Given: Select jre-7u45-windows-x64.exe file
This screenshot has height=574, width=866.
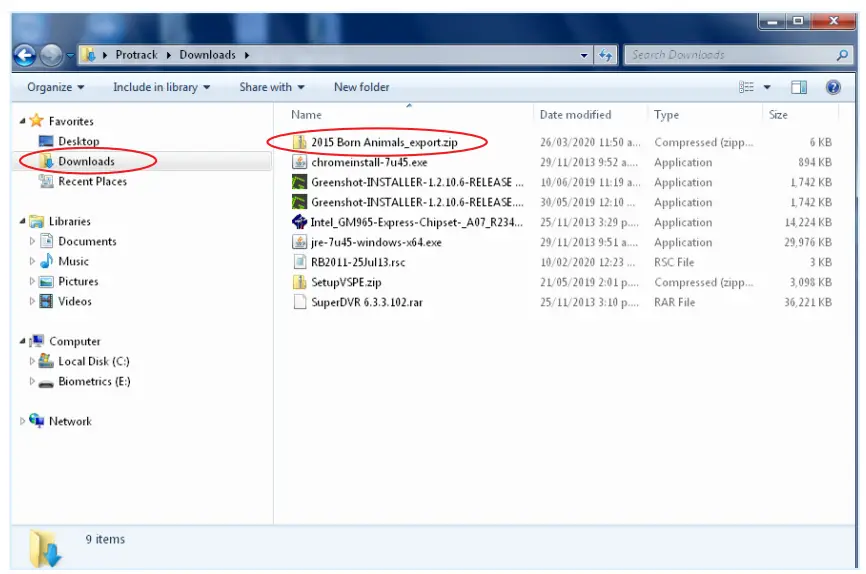Looking at the screenshot, I should pyautogui.click(x=376, y=242).
